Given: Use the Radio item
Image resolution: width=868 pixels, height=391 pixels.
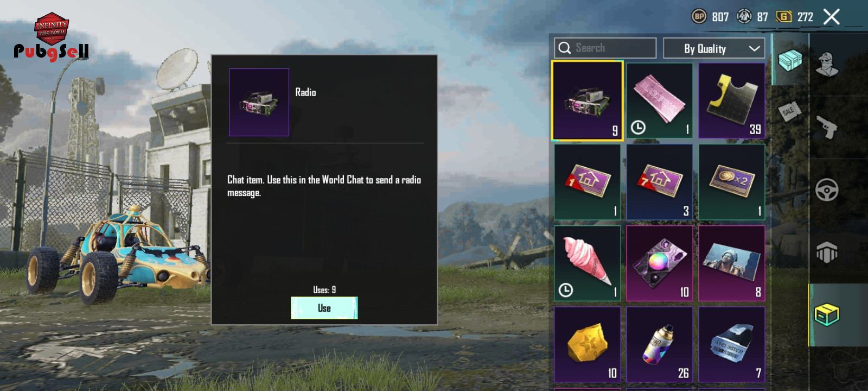Looking at the screenshot, I should (324, 308).
